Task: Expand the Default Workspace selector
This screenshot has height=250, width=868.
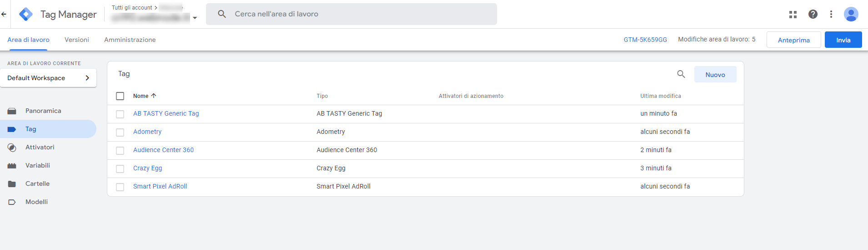Action: click(x=48, y=78)
